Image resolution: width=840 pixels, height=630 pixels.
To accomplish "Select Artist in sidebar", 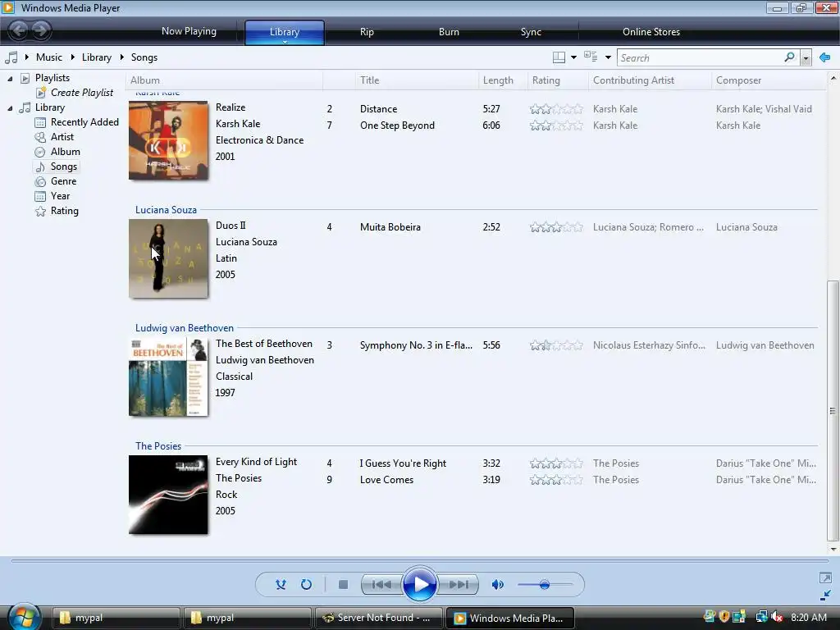I will click(x=62, y=137).
